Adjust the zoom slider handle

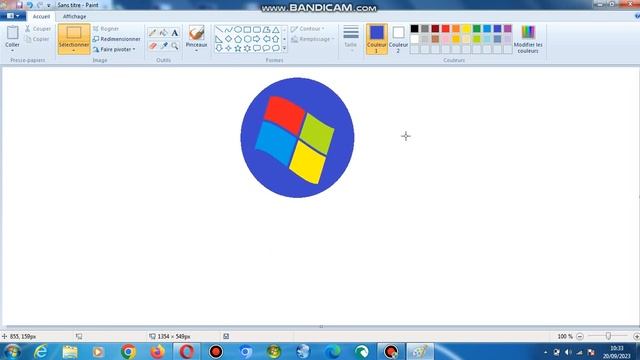tap(608, 336)
